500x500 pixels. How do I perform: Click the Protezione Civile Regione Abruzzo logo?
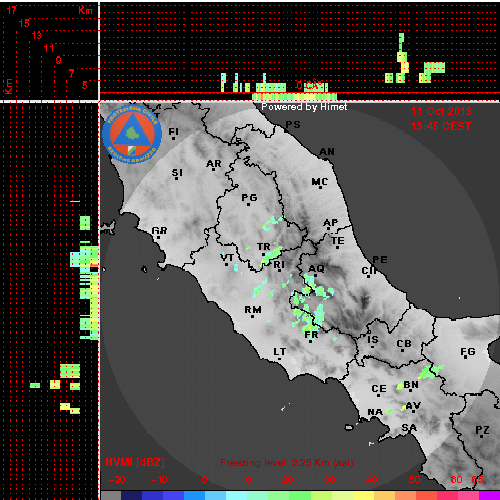132,134
